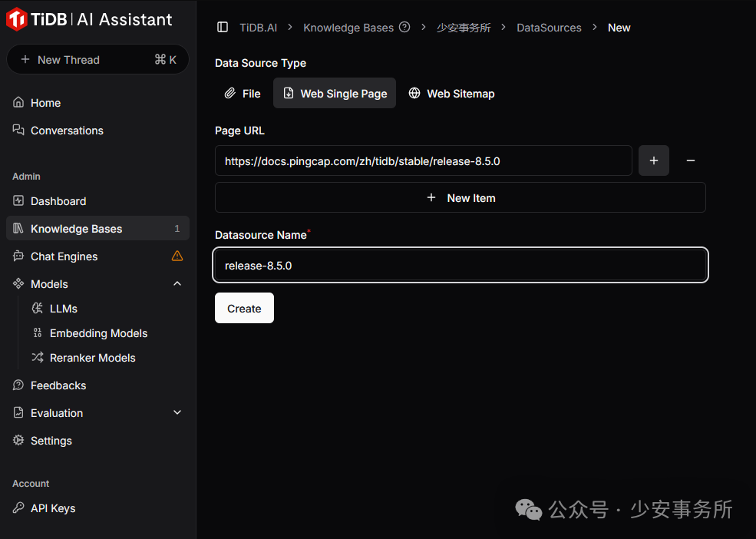Select Web Sitemap data source type
The image size is (756, 539).
pos(451,93)
